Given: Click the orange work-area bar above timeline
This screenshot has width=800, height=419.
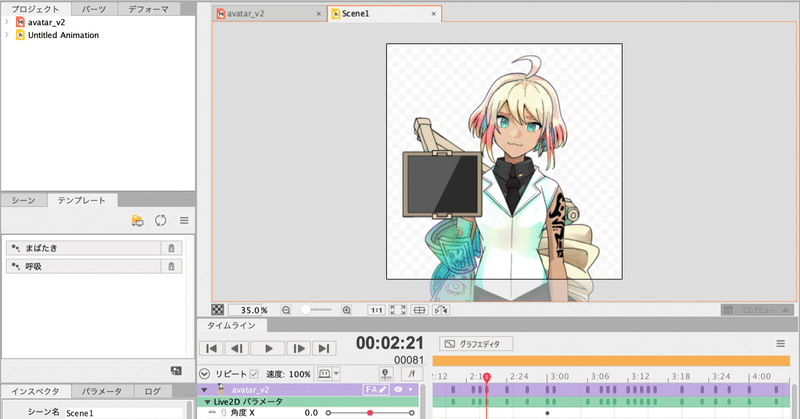Looking at the screenshot, I should pyautogui.click(x=611, y=361).
